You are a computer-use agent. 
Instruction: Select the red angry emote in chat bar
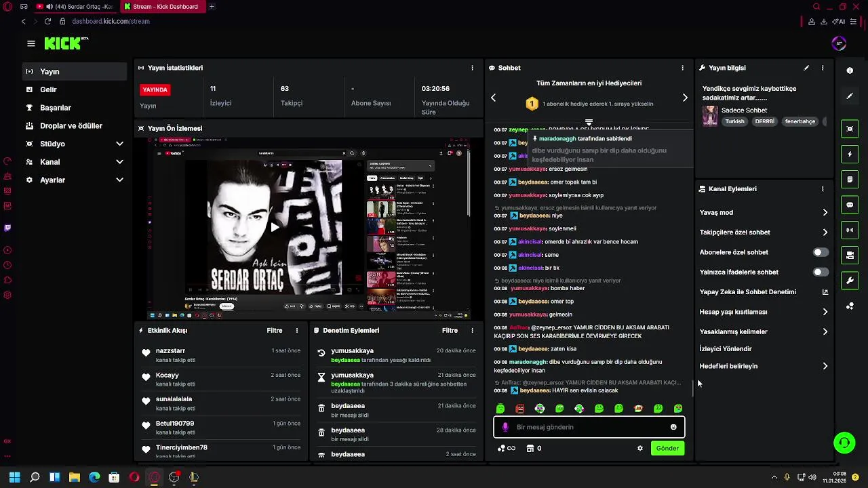pyautogui.click(x=519, y=409)
